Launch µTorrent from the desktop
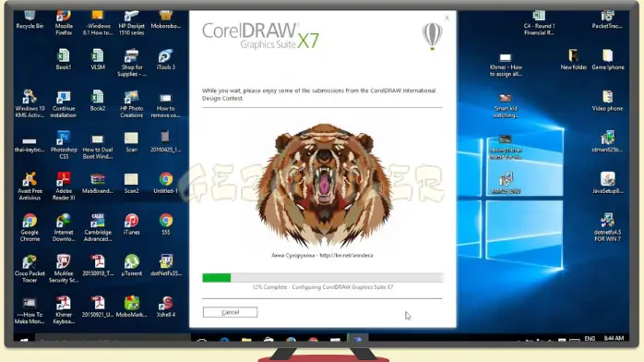The height and width of the screenshot is (362, 644). [x=131, y=265]
